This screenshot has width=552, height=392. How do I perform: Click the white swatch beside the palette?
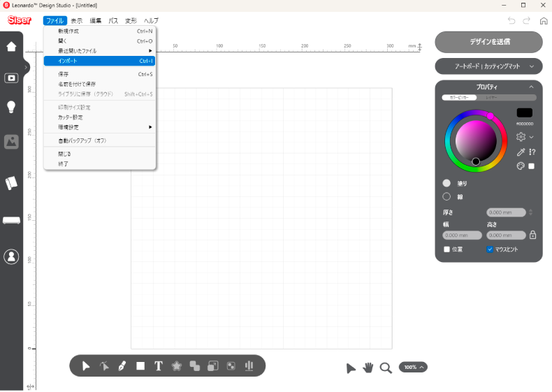click(x=532, y=166)
